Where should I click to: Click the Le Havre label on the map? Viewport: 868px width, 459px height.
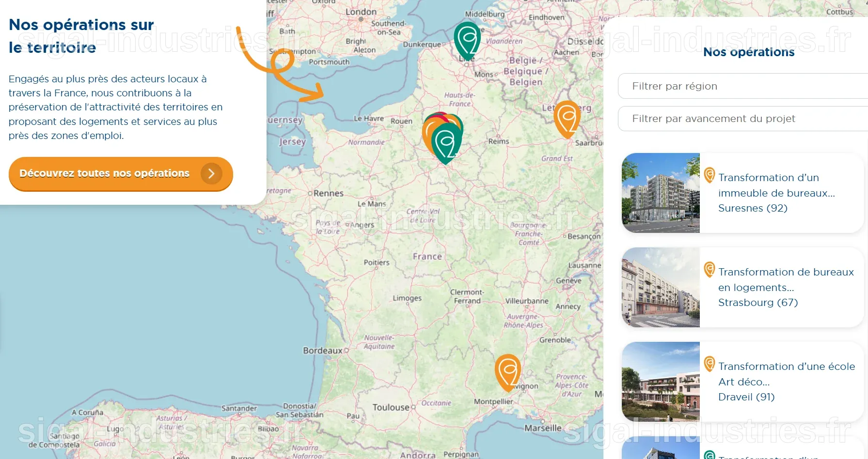(x=368, y=118)
